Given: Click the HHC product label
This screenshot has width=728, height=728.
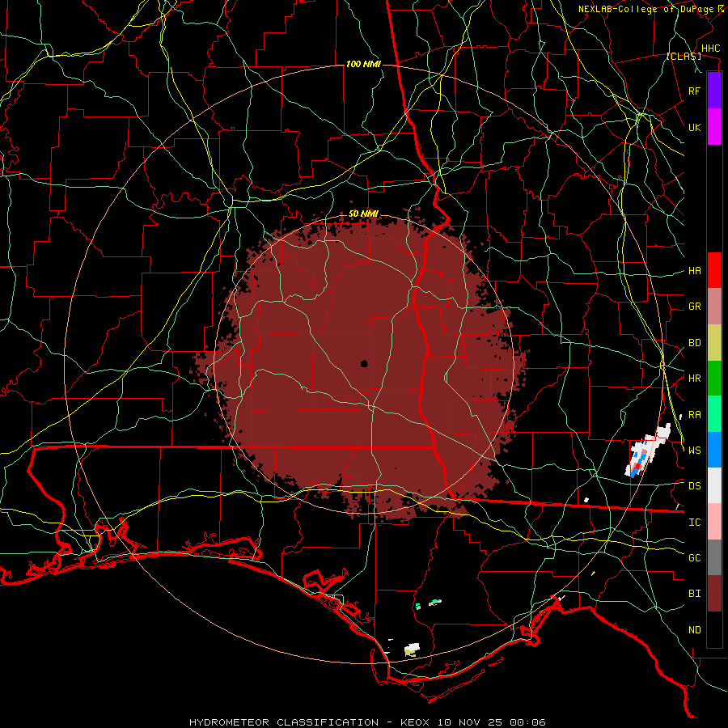Looking at the screenshot, I should pos(710,49).
